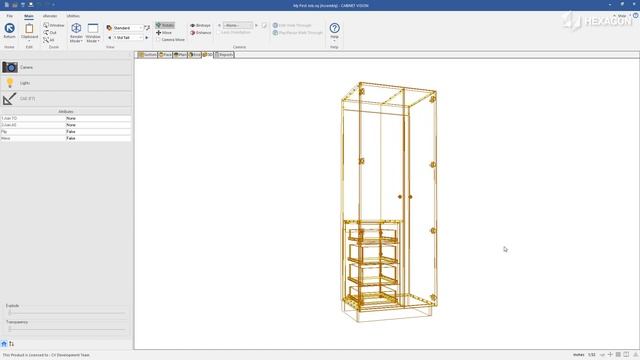Screen dimensions: 640x360
Task: Open the Clipboard tool
Action: tap(29, 31)
